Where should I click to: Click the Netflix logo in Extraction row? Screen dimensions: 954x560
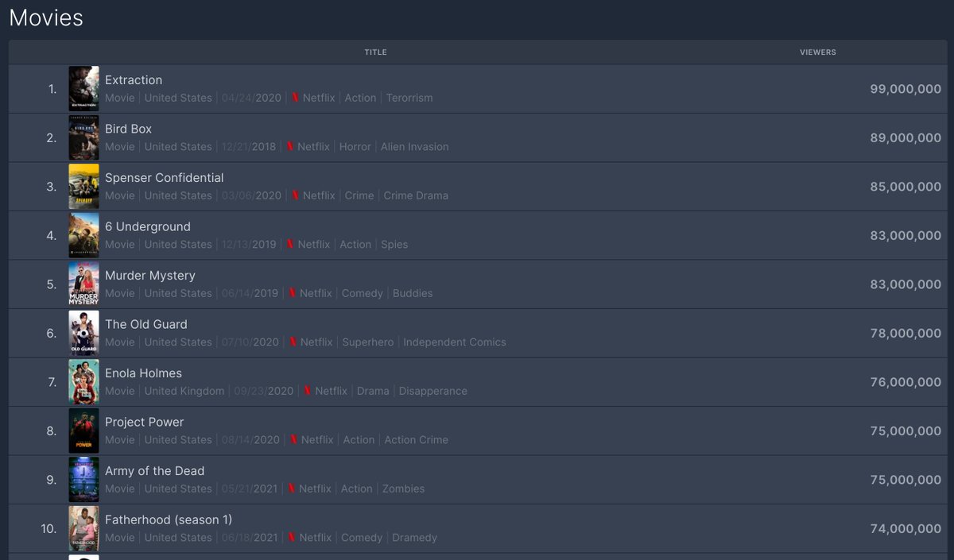(294, 98)
